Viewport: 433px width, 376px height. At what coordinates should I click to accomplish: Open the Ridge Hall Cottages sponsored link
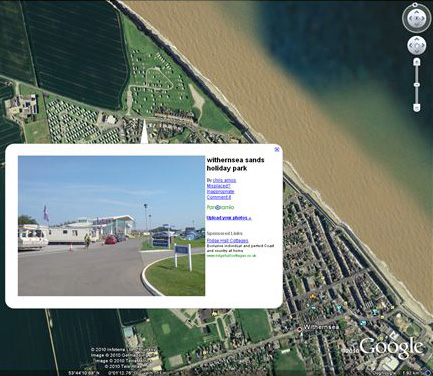click(x=228, y=240)
